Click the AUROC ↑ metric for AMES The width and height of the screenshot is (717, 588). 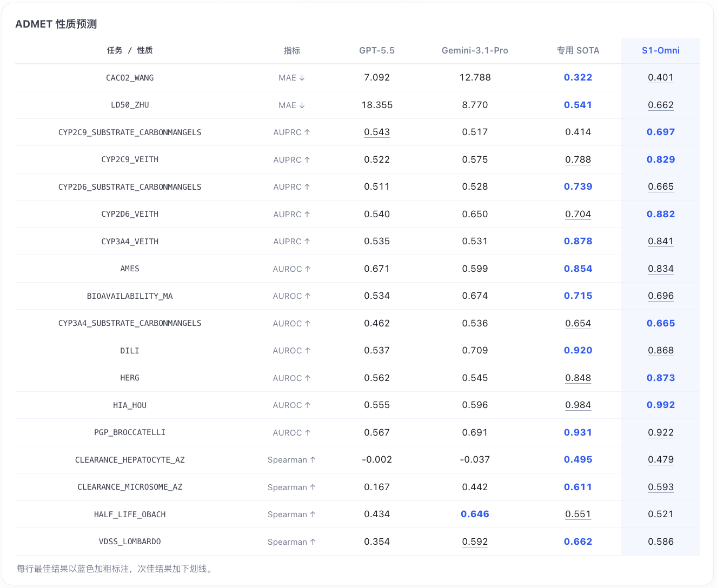pos(292,269)
